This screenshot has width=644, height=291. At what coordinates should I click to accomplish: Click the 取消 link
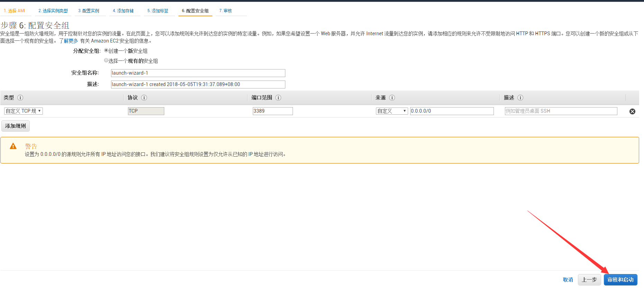(568, 280)
